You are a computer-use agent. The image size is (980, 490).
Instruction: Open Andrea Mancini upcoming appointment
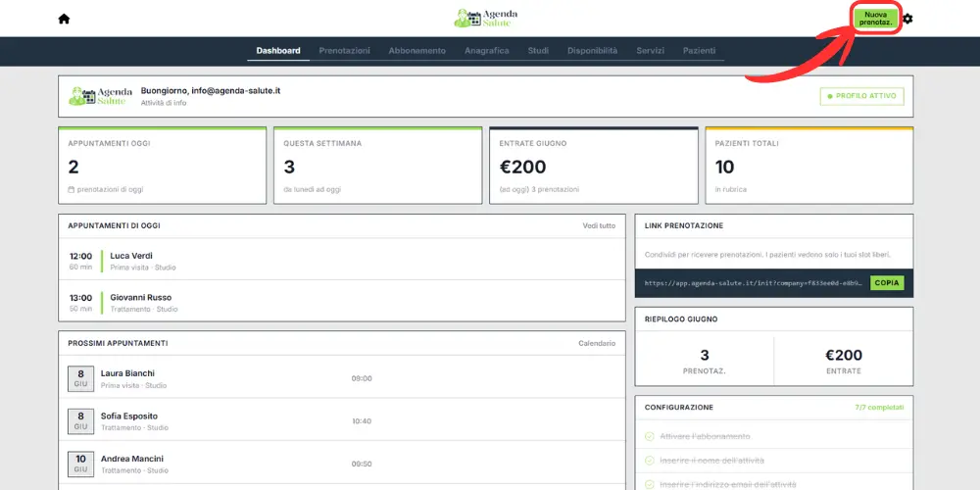click(342, 464)
